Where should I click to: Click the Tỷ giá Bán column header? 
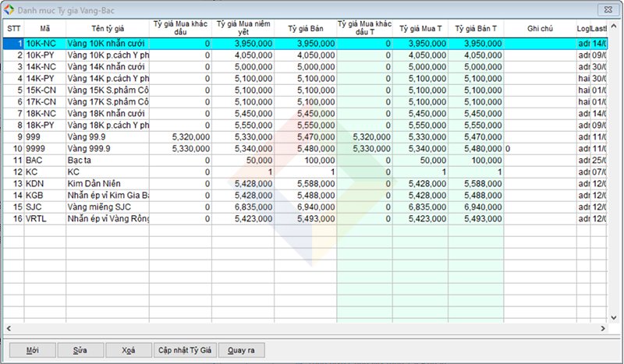click(305, 28)
